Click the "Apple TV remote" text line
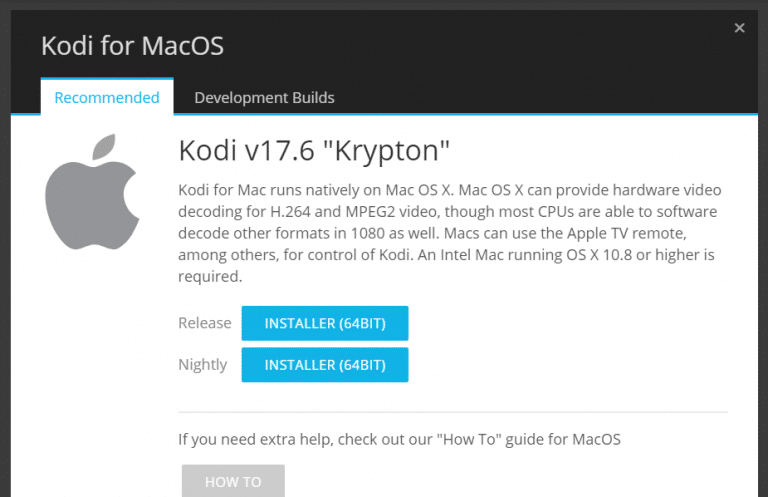The width and height of the screenshot is (768, 497). click(432, 233)
